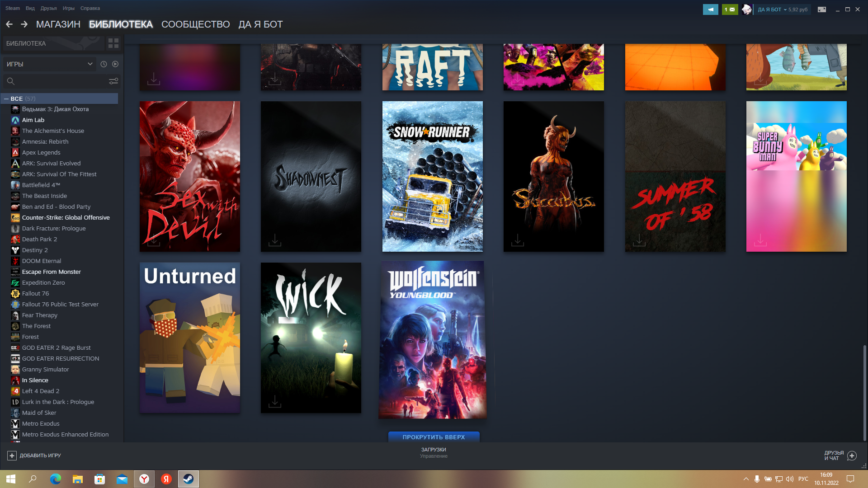Toggle ready-to-play filter icon
This screenshot has width=868, height=488.
click(115, 64)
